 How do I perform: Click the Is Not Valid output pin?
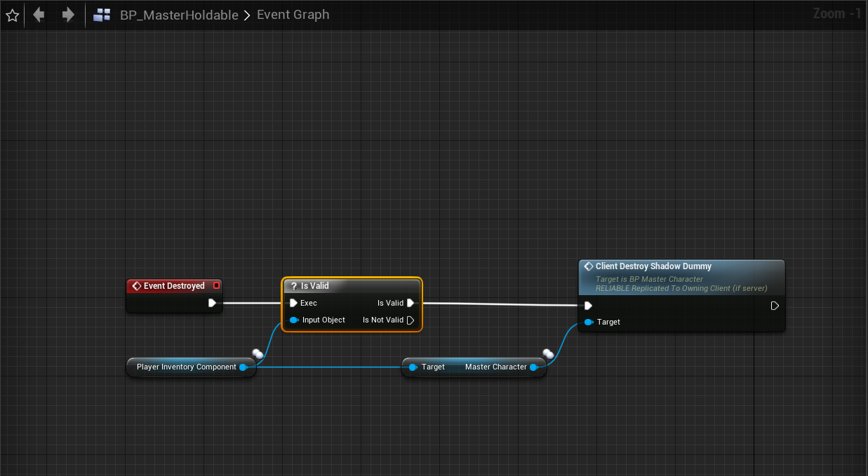pos(410,320)
